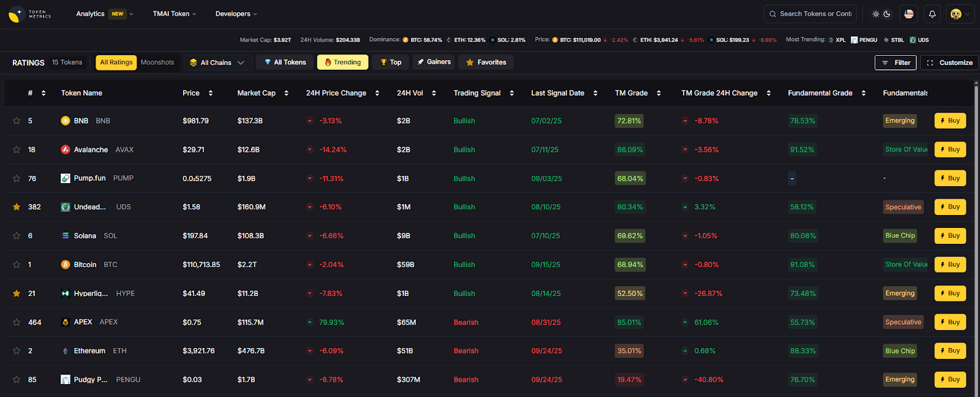Expand the All Chains dropdown

click(x=217, y=62)
